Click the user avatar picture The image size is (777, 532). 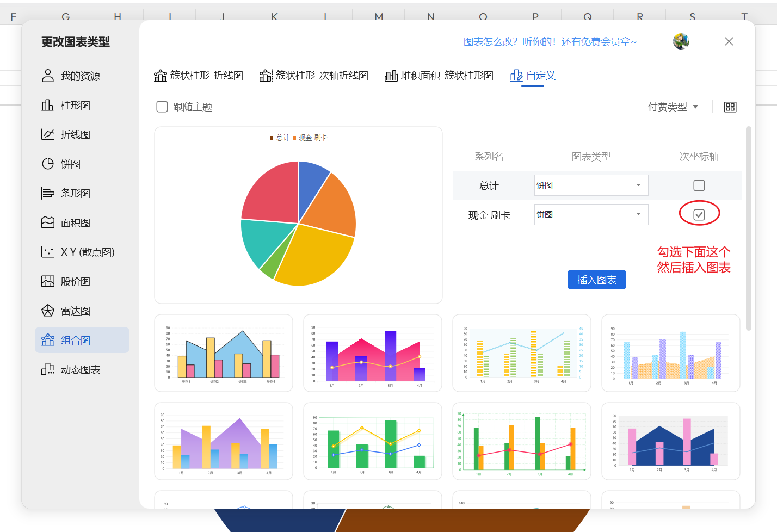(x=681, y=41)
